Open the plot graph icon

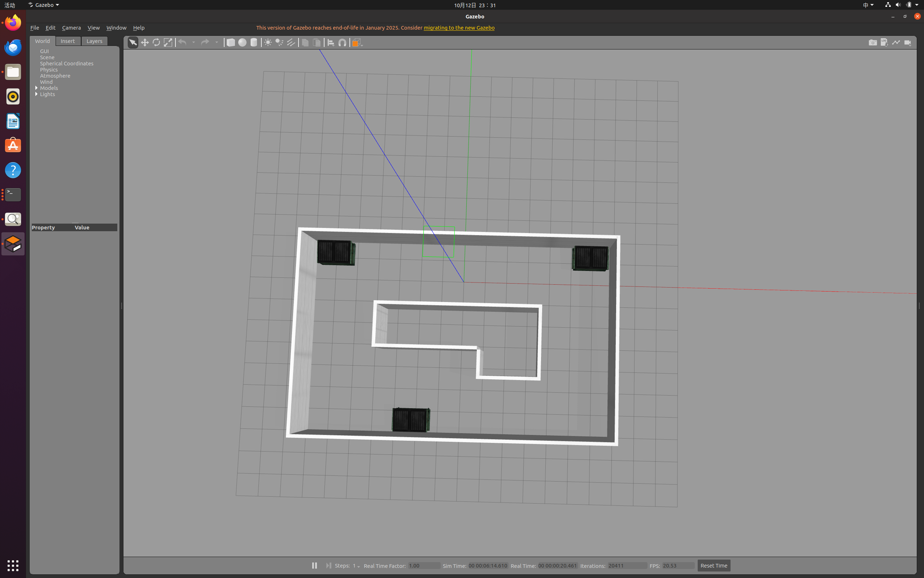[x=896, y=42]
